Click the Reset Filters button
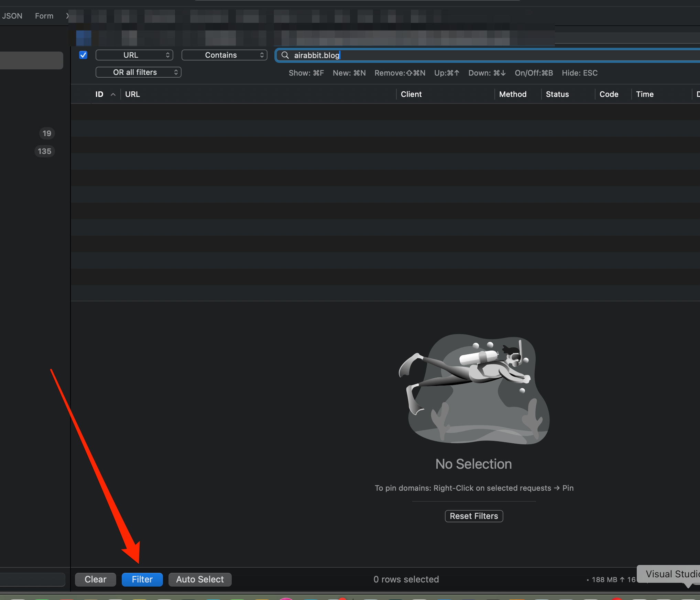This screenshot has height=600, width=700. pyautogui.click(x=474, y=516)
